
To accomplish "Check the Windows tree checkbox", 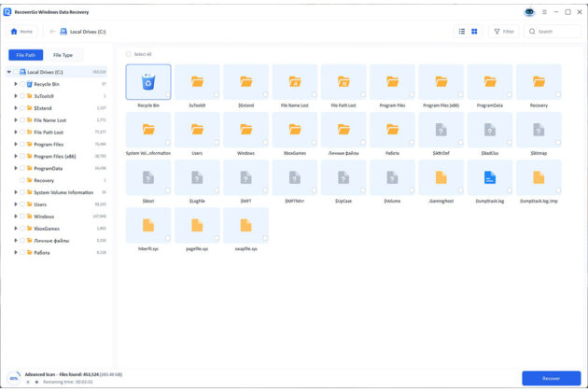I will point(22,217).
